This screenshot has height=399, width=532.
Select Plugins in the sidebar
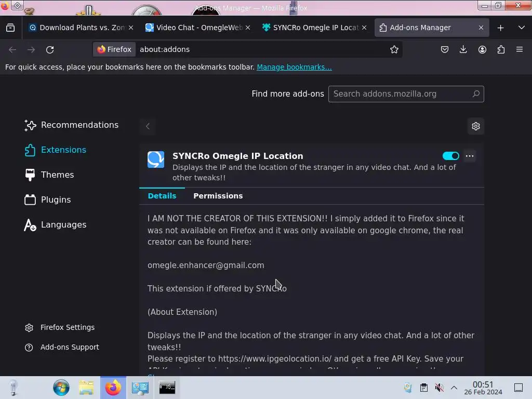click(x=48, y=200)
